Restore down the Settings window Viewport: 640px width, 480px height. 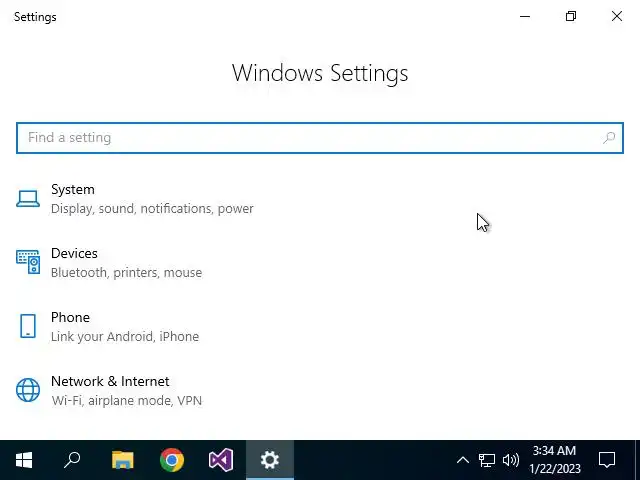(x=571, y=16)
